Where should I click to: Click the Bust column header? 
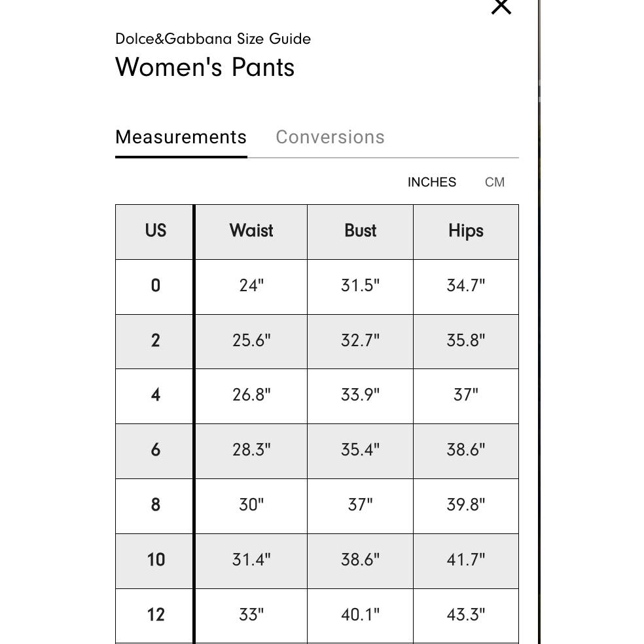[x=360, y=231]
